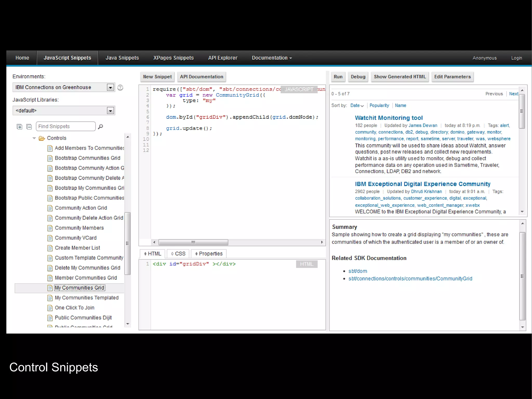
Task: Open the JavaScript Libraries dropdown
Action: click(x=110, y=111)
